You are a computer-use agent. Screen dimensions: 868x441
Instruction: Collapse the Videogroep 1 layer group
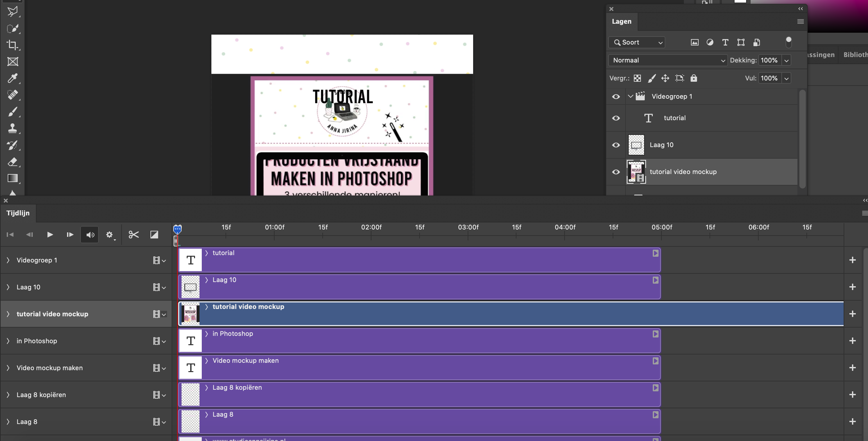[x=630, y=96]
